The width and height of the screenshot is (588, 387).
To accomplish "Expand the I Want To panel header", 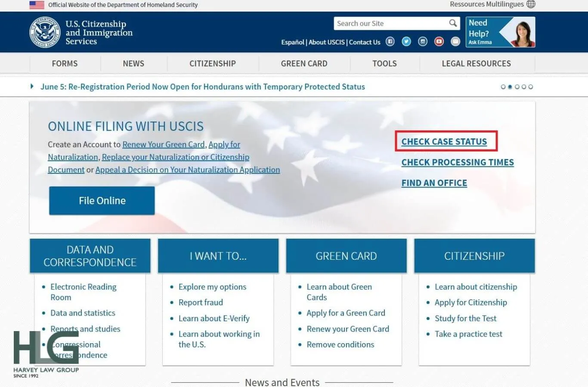I will click(218, 256).
